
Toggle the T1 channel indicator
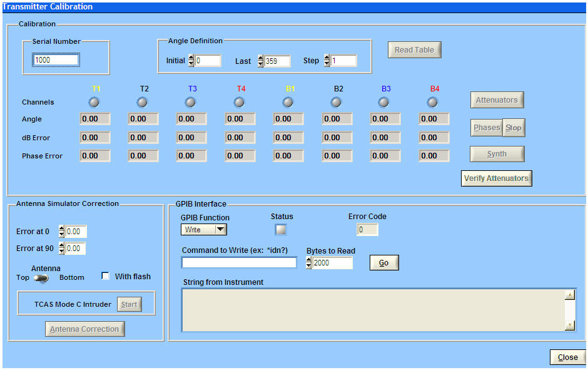coord(94,102)
